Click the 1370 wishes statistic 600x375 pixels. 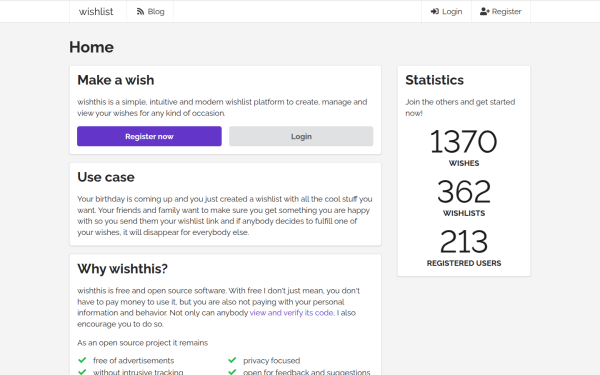pos(464,147)
